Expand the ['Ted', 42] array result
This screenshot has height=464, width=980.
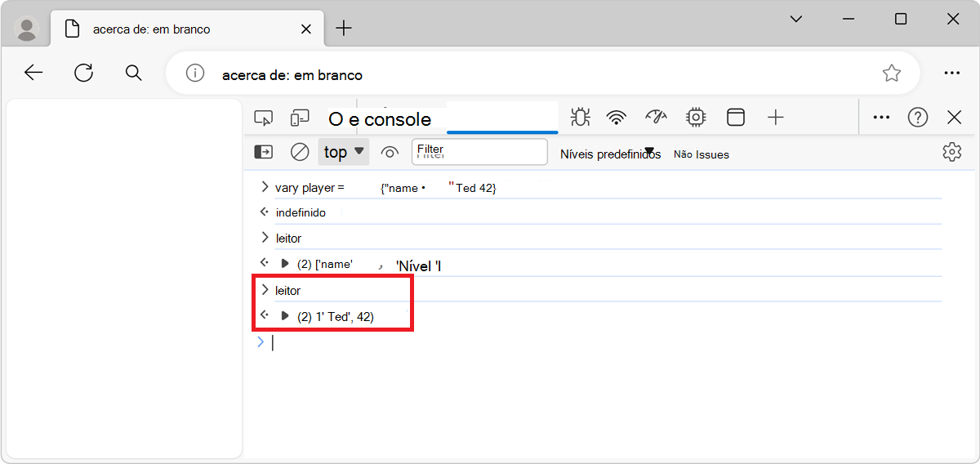(285, 316)
